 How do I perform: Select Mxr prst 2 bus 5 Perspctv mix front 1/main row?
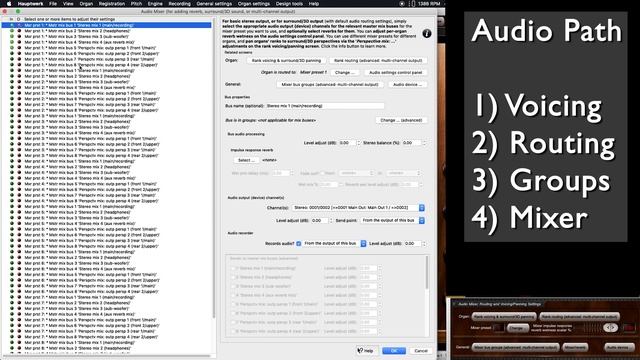pyautogui.click(x=106, y=93)
